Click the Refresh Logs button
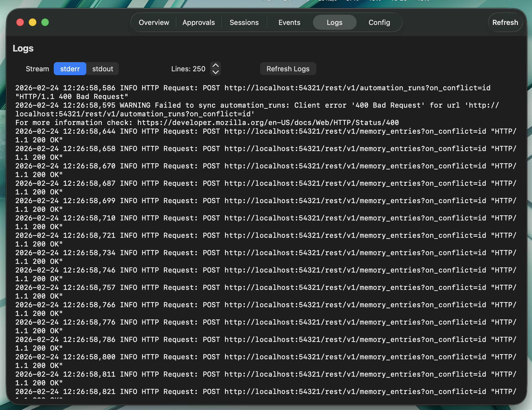532x410 pixels. coord(288,69)
